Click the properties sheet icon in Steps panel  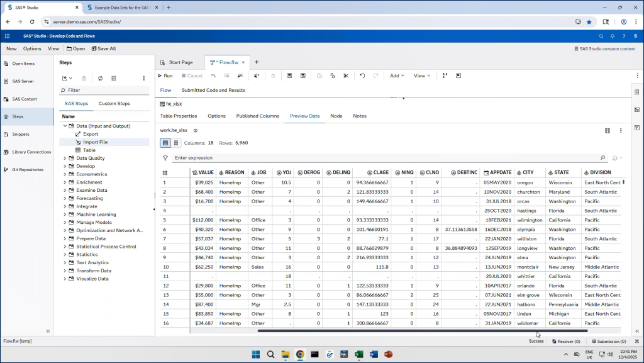tap(114, 78)
